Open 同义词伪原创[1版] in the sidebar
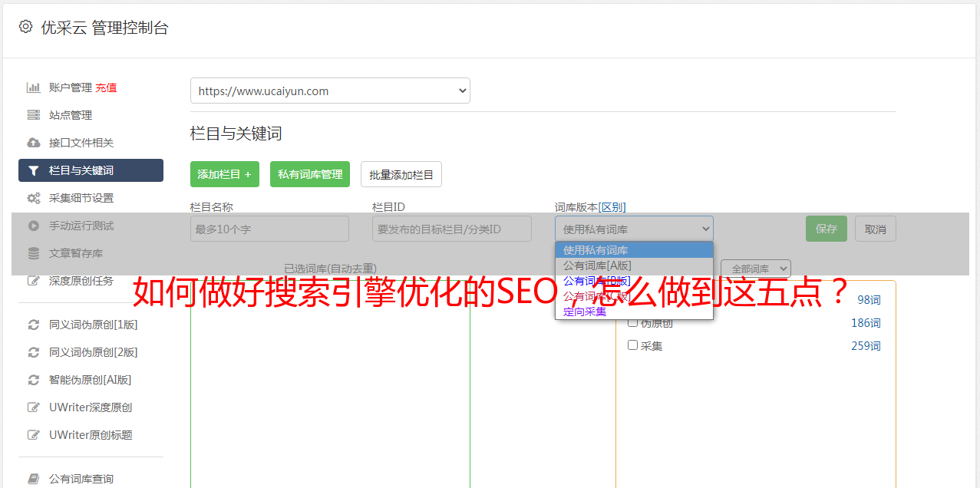The image size is (980, 488). click(94, 325)
